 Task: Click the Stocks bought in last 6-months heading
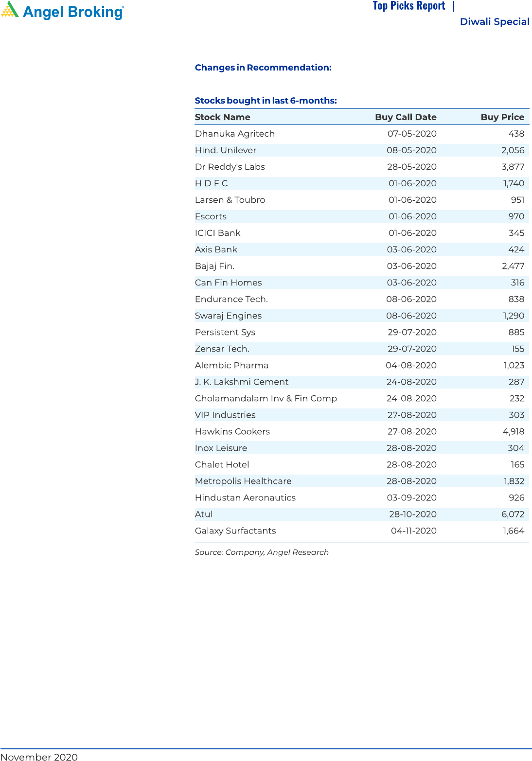click(266, 101)
